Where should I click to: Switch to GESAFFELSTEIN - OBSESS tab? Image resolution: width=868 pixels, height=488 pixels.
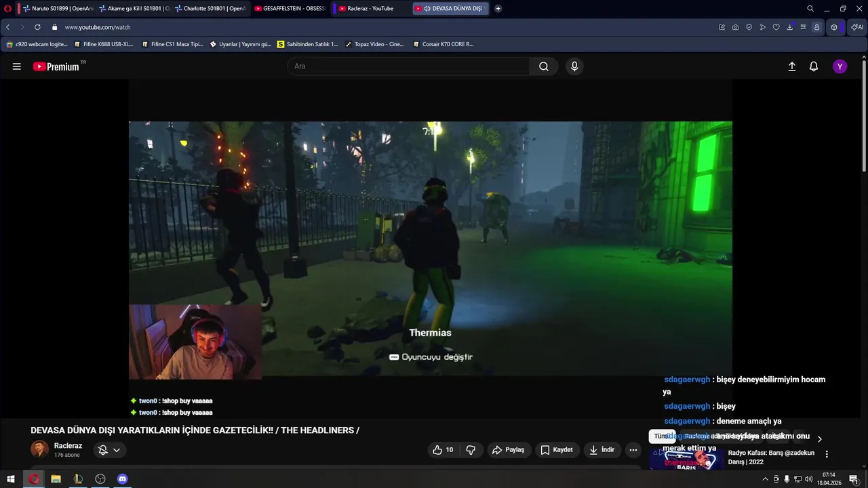coord(290,9)
